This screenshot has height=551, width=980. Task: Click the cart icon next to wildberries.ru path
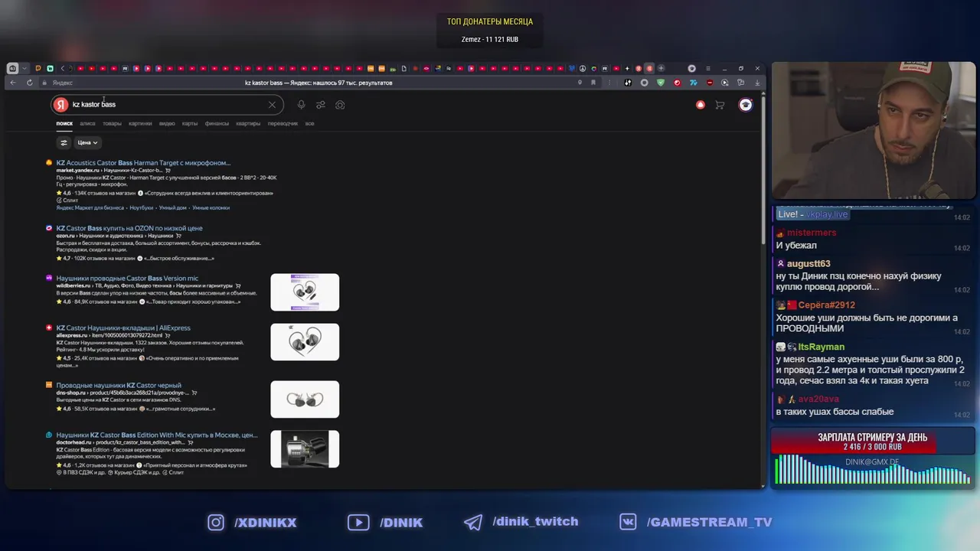coord(238,285)
